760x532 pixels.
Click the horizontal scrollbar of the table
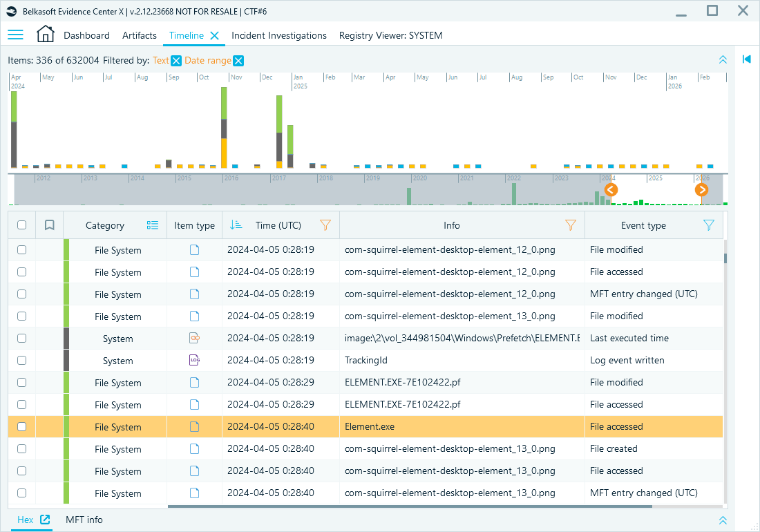410,506
